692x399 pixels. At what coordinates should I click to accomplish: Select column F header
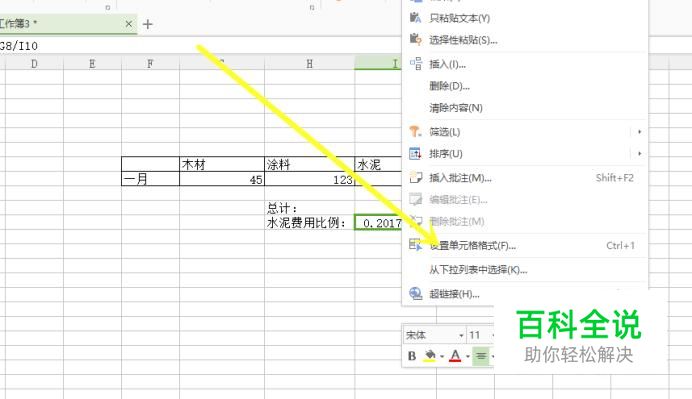point(150,64)
